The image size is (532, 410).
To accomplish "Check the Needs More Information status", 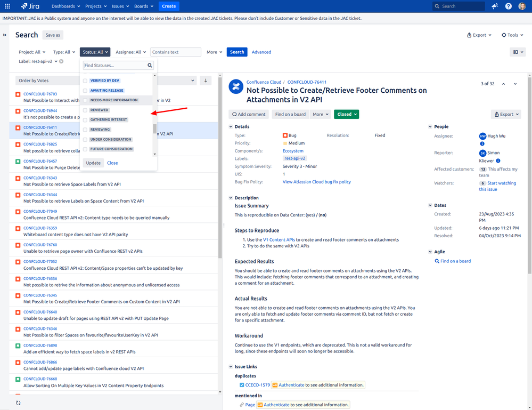I will pyautogui.click(x=85, y=100).
